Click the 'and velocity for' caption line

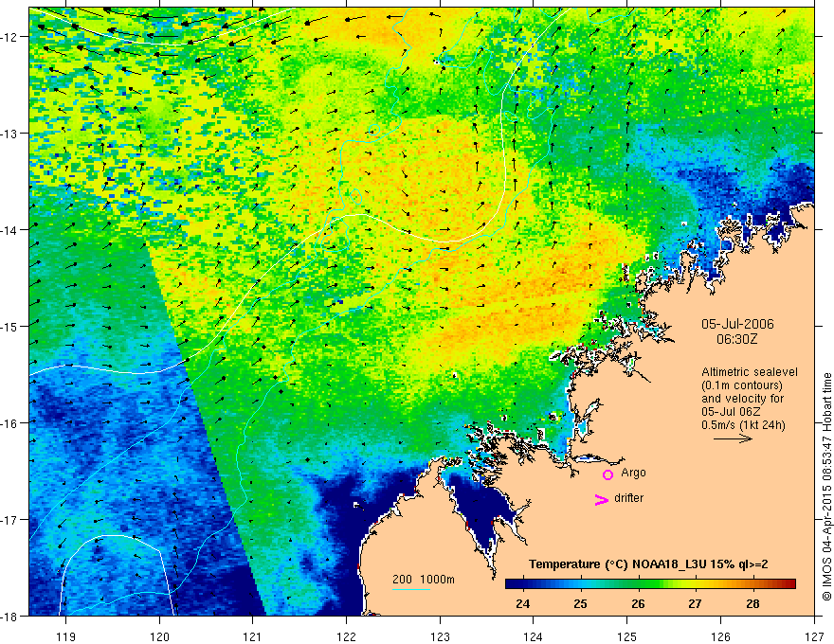click(742, 399)
